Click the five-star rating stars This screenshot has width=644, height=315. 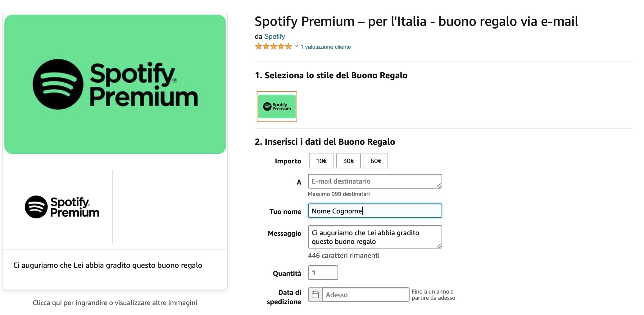click(x=273, y=46)
